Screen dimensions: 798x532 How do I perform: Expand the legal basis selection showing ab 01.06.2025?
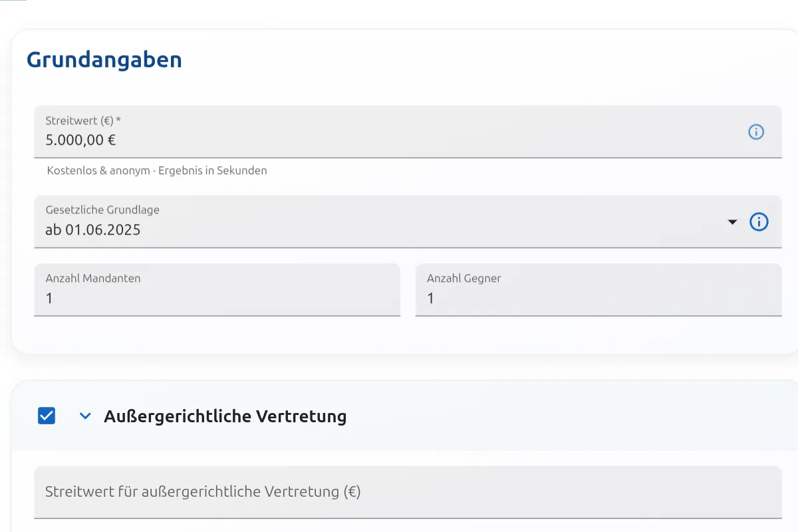[732, 222]
